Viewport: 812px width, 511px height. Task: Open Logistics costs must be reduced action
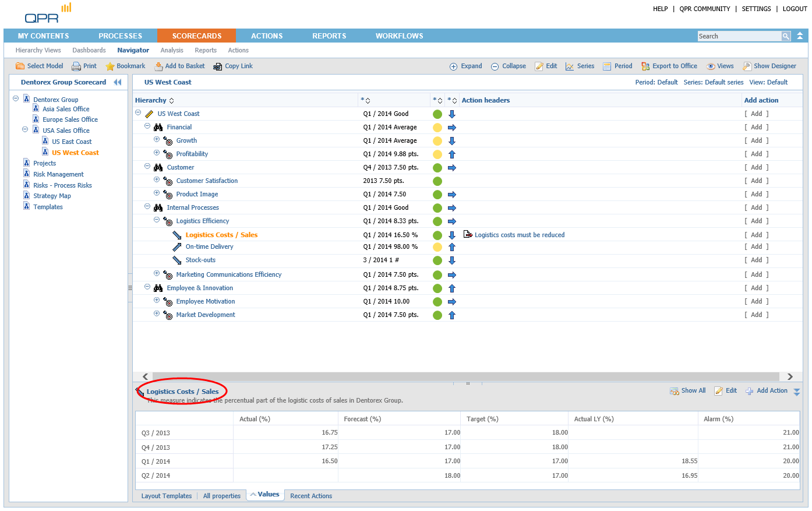[x=519, y=235]
